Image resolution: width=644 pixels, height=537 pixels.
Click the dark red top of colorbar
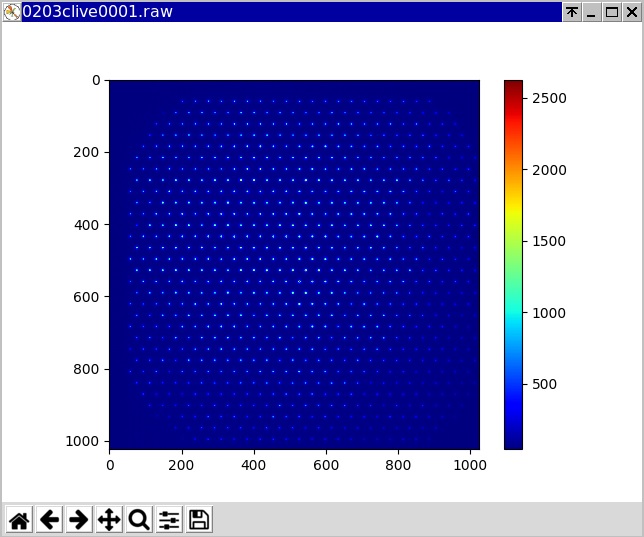pyautogui.click(x=513, y=84)
